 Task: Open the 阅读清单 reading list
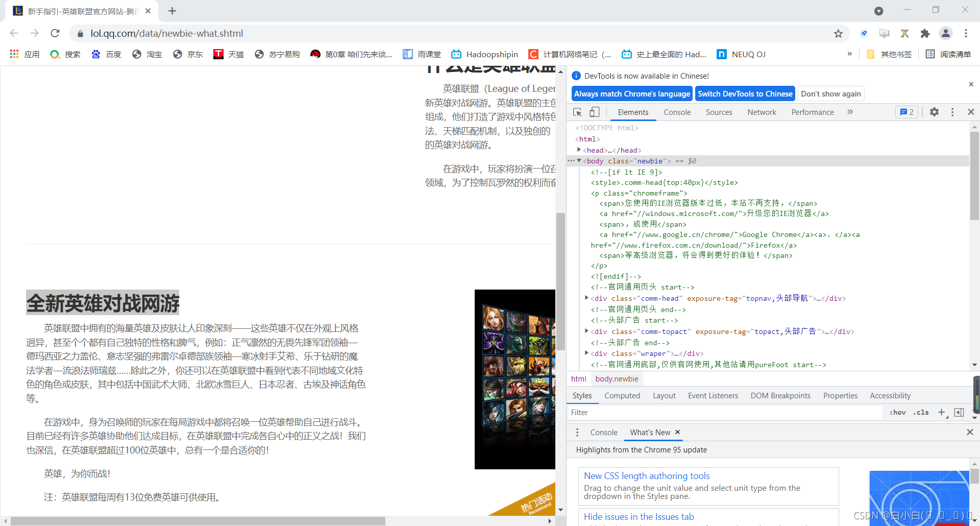point(948,54)
